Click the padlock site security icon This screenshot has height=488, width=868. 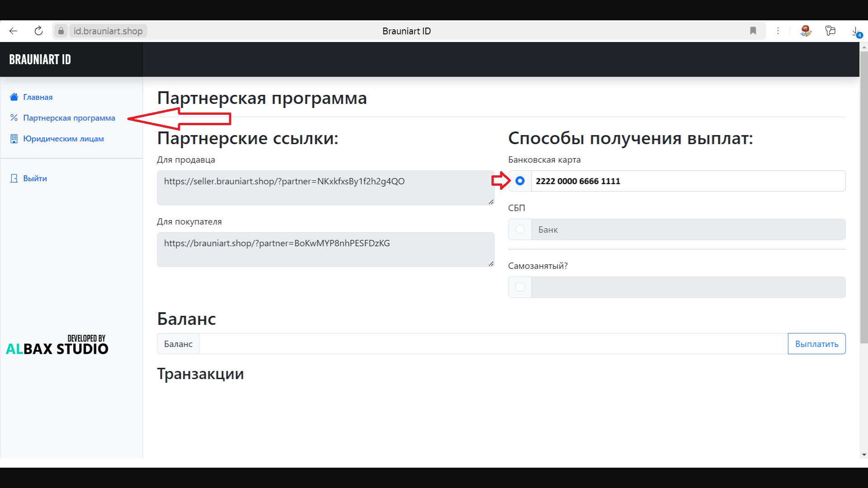tap(61, 31)
